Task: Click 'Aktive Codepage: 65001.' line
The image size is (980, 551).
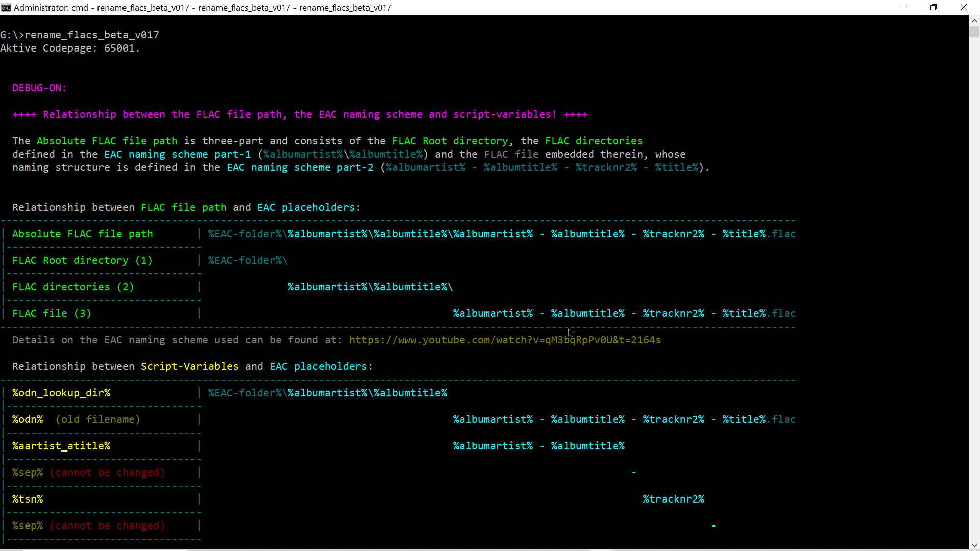Action: pos(70,48)
